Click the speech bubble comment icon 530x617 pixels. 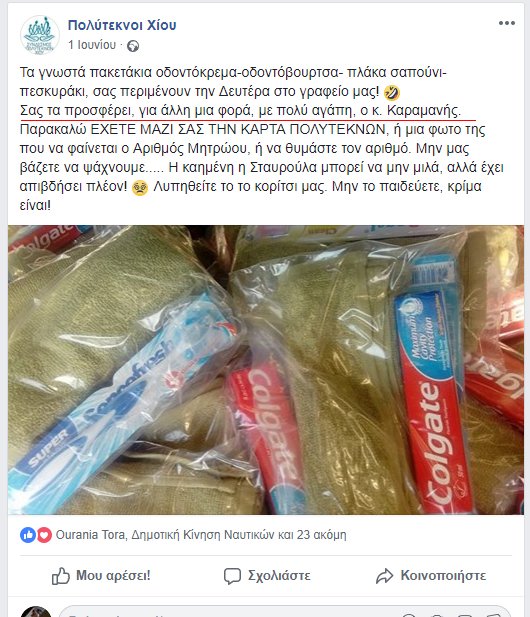(232, 576)
